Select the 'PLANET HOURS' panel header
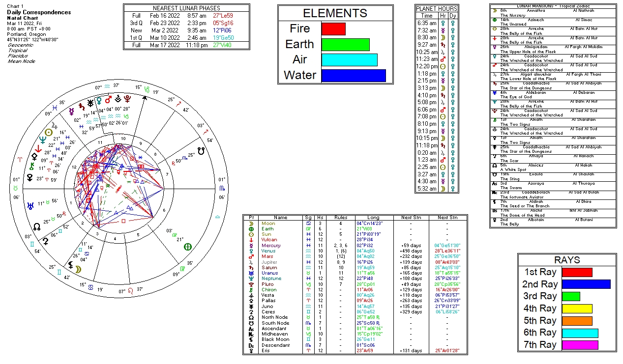 pyautogui.click(x=437, y=9)
